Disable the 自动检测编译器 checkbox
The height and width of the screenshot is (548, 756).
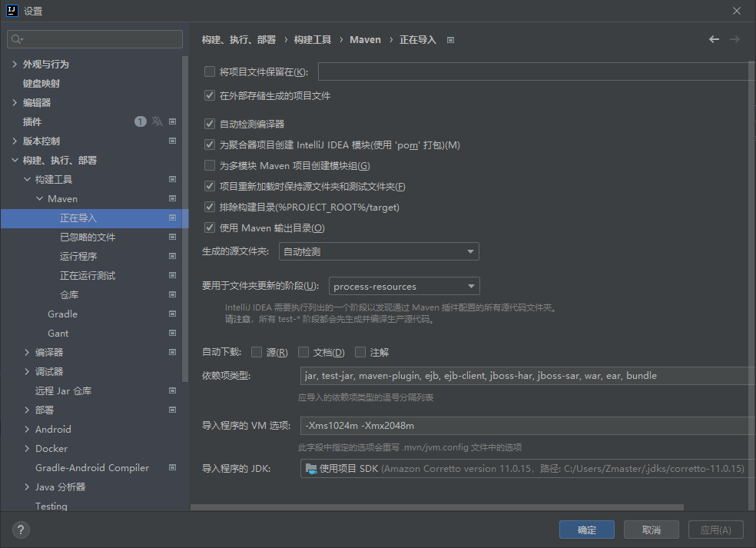(x=209, y=123)
